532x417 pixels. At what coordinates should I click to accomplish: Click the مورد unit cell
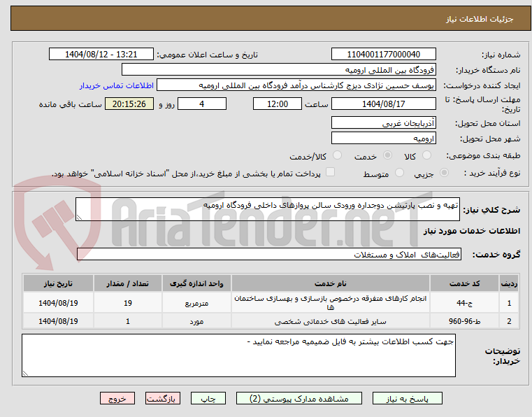pyautogui.click(x=196, y=321)
